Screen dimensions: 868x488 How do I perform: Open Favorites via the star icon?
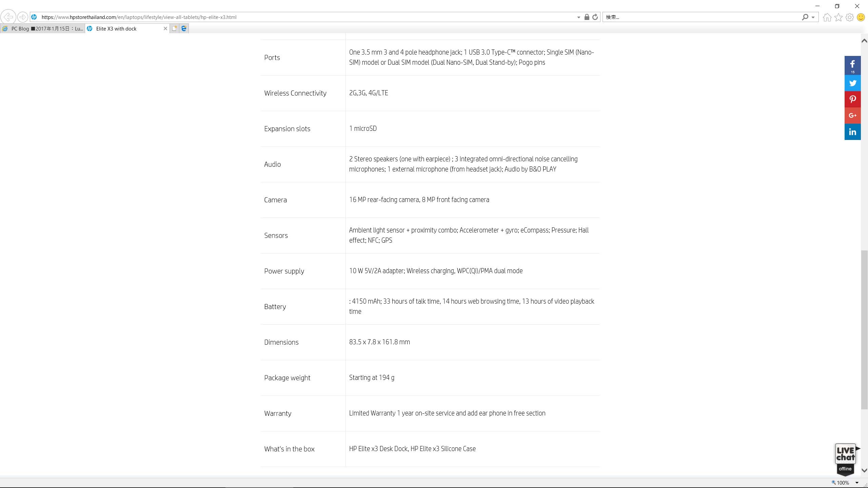[839, 17]
